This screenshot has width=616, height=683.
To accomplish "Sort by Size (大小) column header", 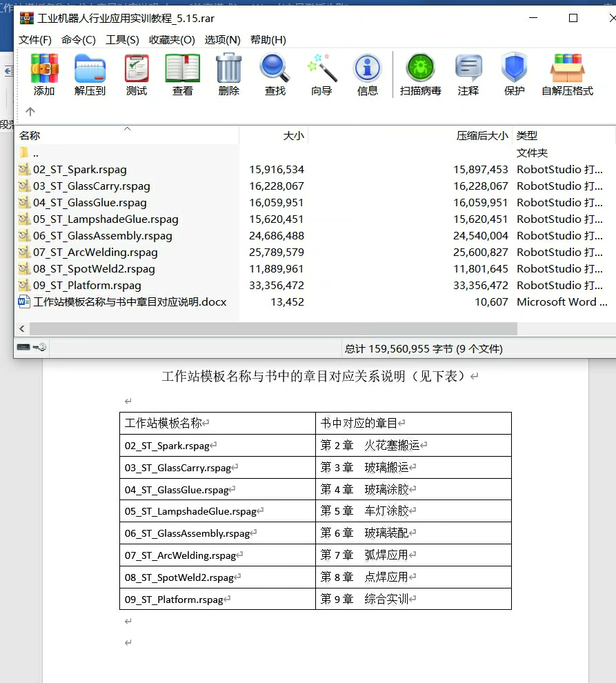I will (x=274, y=135).
